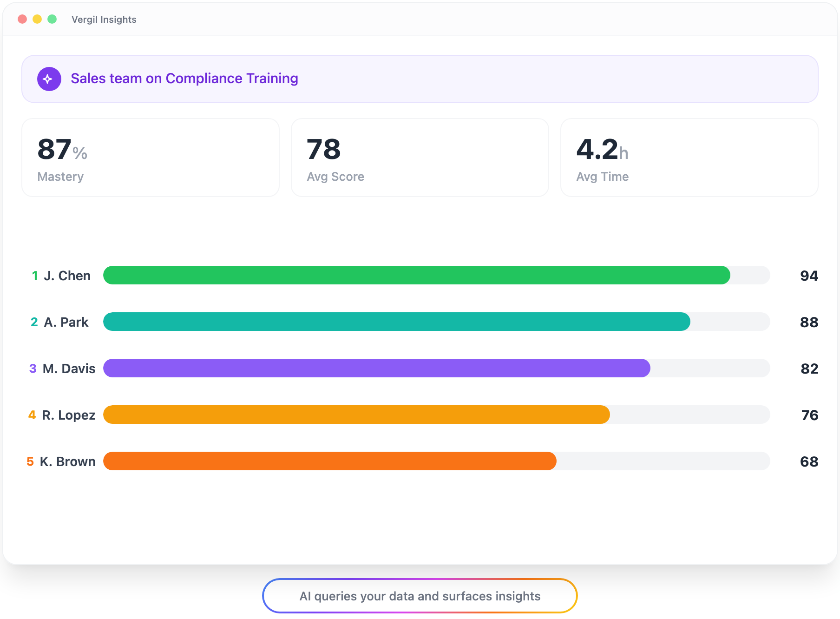Click J. Chen's score of 94
This screenshot has width=840, height=619.
809,275
